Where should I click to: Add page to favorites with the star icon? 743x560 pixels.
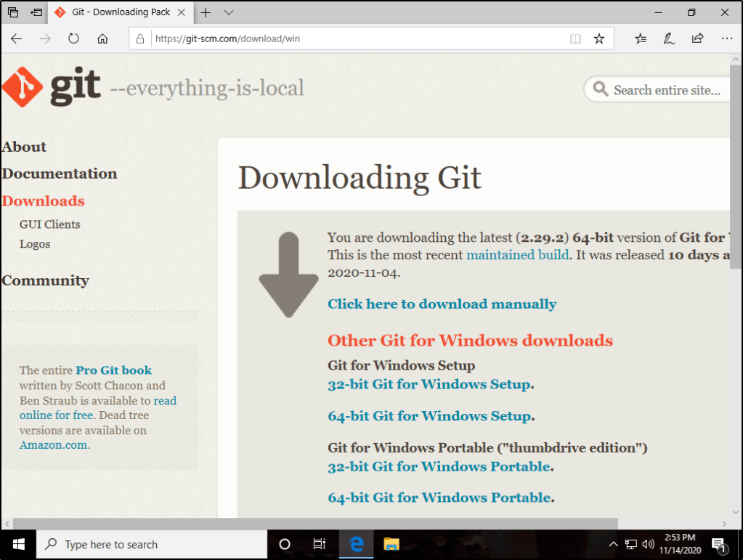[598, 39]
